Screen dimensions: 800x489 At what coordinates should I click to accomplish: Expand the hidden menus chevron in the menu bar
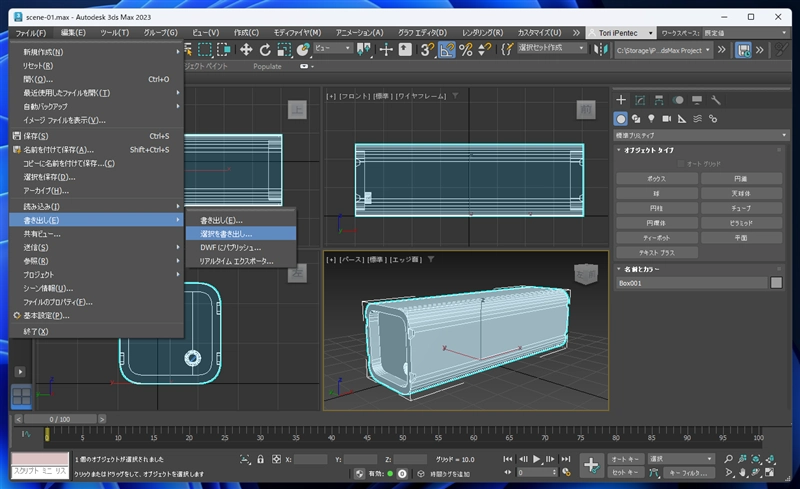click(576, 33)
